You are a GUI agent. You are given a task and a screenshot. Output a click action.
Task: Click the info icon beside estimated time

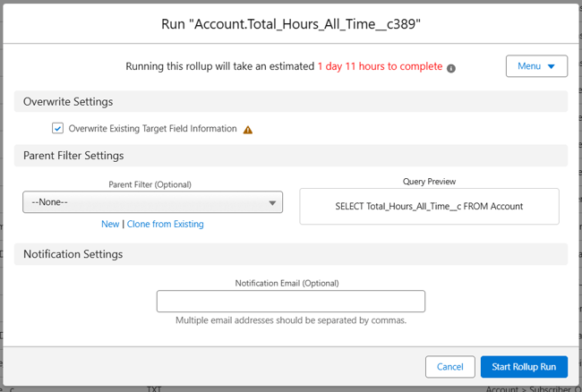coord(451,68)
